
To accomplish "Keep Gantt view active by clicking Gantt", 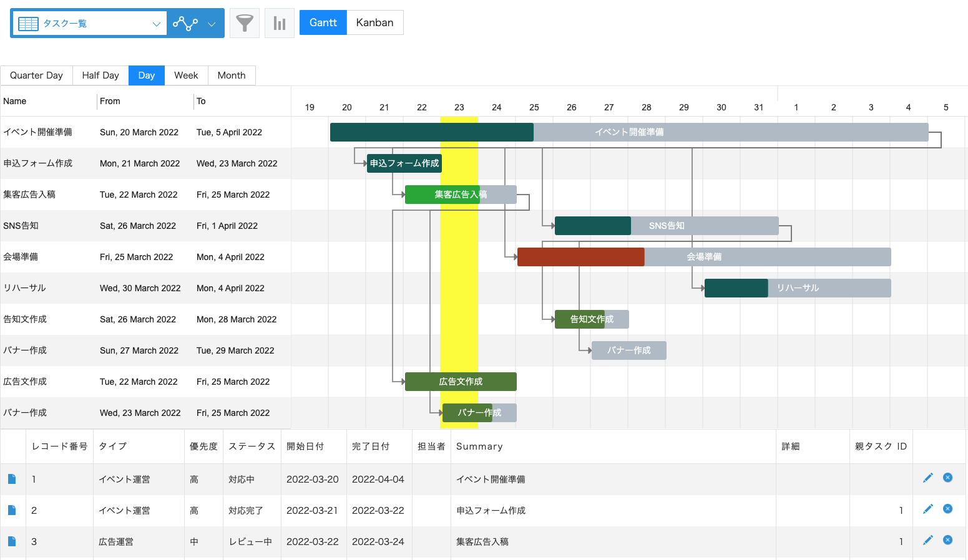I will click(323, 22).
